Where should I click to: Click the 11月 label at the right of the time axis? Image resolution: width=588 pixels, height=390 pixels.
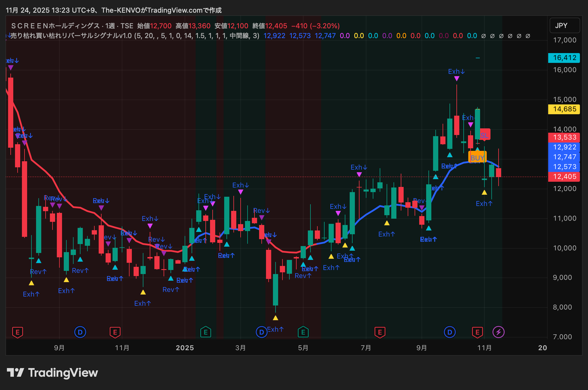point(484,348)
